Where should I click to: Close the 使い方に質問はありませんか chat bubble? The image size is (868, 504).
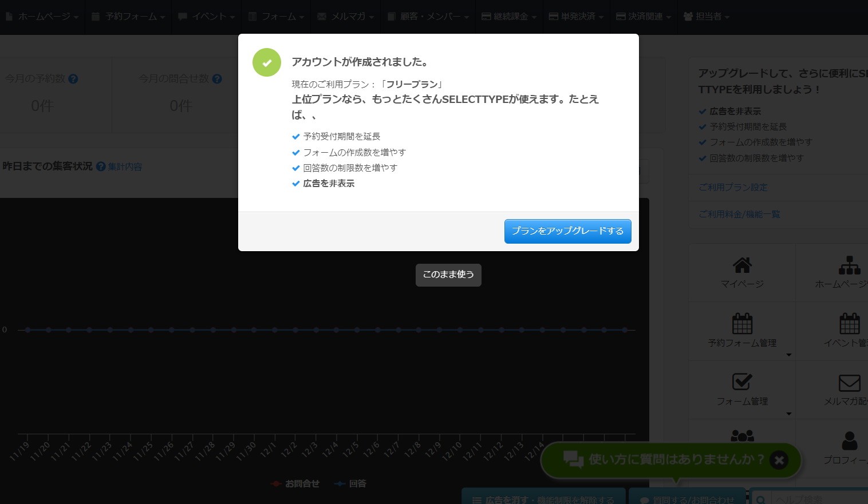tap(779, 460)
